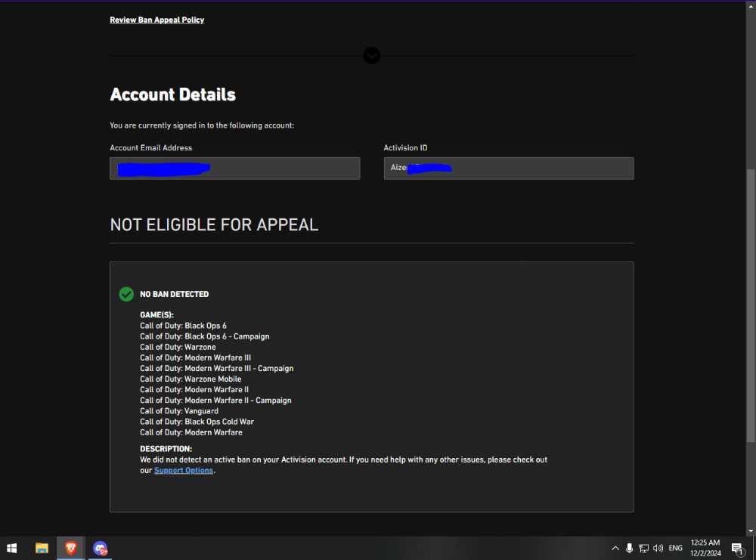Click the scrollbar up arrow
756x560 pixels.
click(751, 6)
